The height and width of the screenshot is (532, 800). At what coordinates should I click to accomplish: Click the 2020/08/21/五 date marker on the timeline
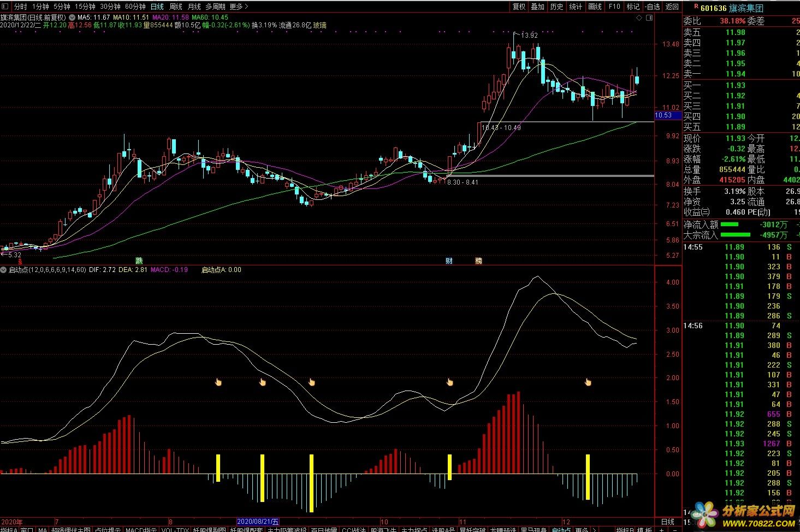(x=258, y=522)
